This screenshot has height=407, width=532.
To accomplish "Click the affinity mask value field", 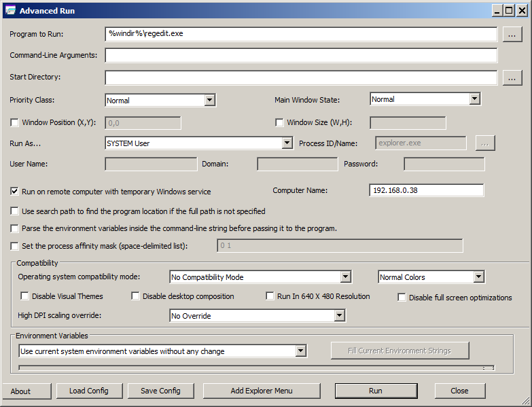I will [x=340, y=245].
